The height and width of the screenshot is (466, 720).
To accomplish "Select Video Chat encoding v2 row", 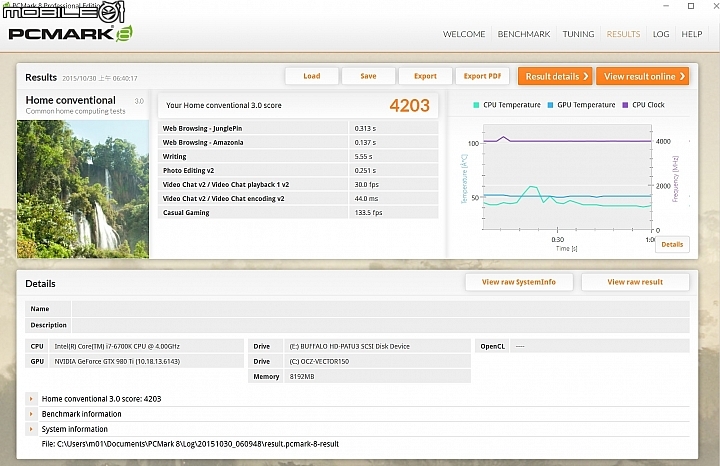I will [298, 198].
